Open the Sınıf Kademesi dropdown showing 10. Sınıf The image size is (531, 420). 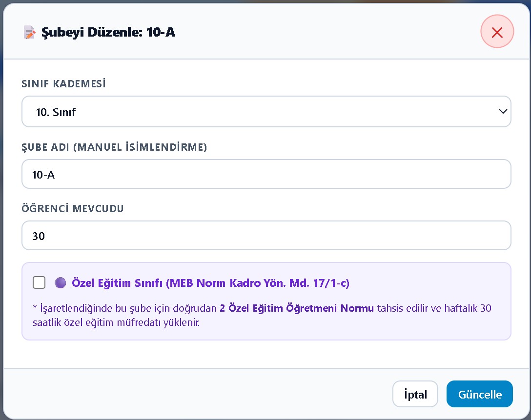pyautogui.click(x=266, y=112)
